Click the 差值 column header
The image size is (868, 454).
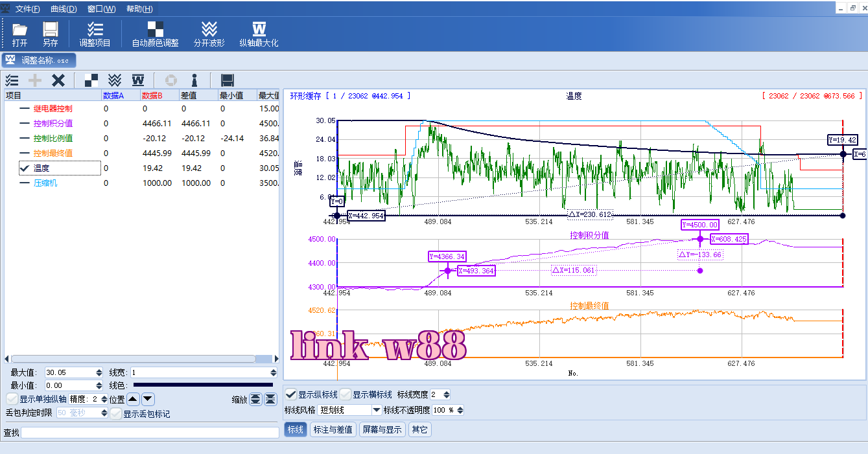tap(198, 95)
